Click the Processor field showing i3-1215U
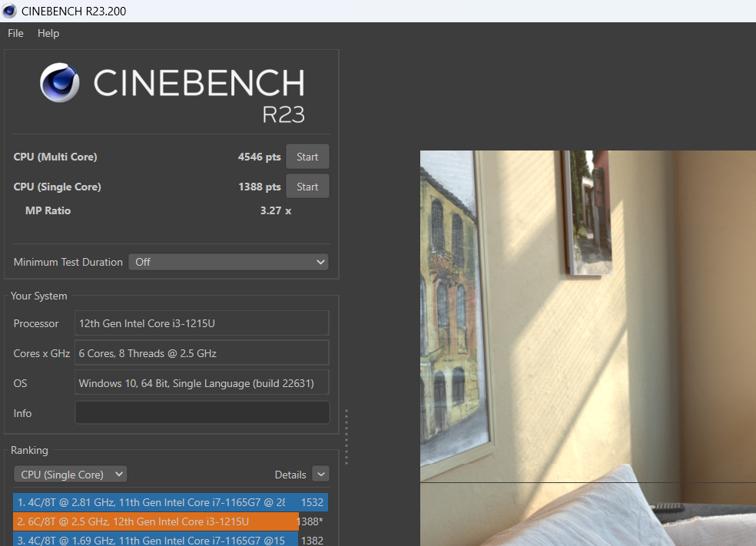The width and height of the screenshot is (756, 546). tap(201, 323)
